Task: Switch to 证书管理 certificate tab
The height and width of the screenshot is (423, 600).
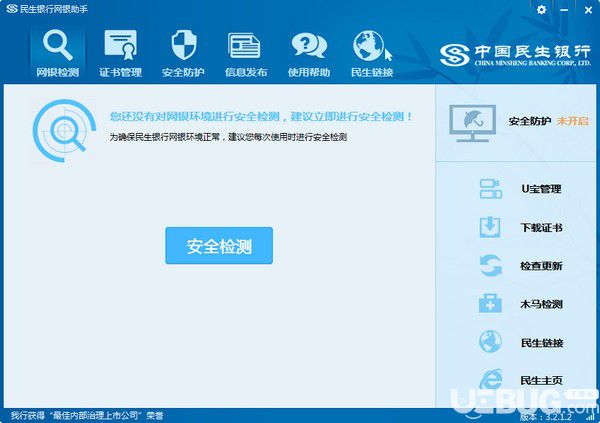Action: [121, 53]
